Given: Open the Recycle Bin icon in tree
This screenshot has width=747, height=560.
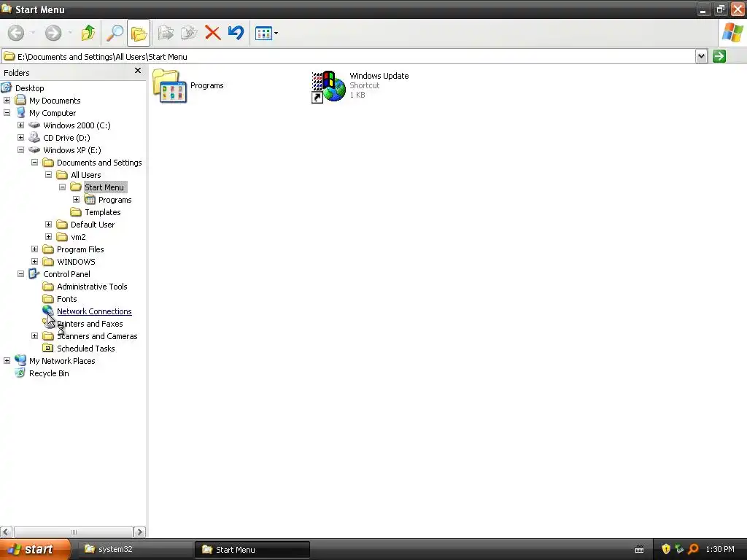Looking at the screenshot, I should click(20, 373).
